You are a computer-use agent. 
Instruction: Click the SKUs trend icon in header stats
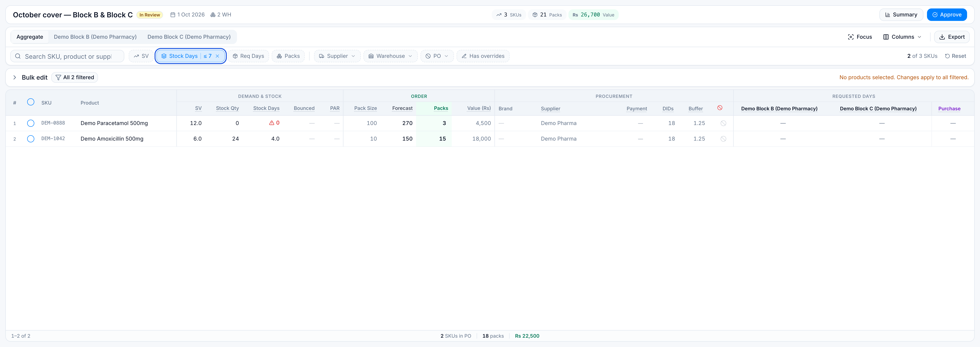pyautogui.click(x=499, y=15)
